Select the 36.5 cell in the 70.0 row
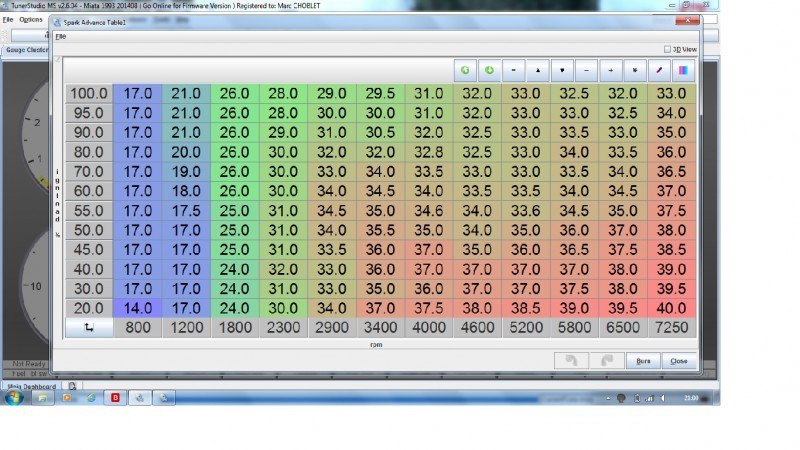This screenshot has width=800, height=450. [671, 171]
